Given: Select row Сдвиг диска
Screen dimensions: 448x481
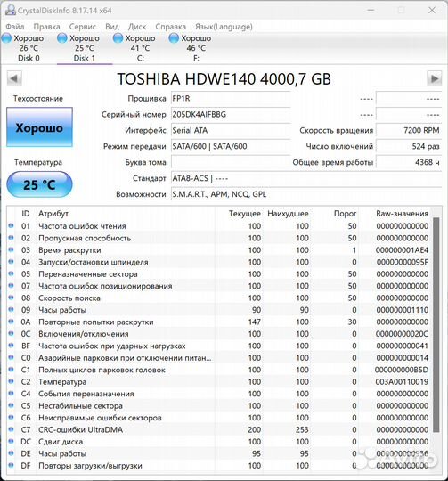Looking at the screenshot, I should [219, 442].
